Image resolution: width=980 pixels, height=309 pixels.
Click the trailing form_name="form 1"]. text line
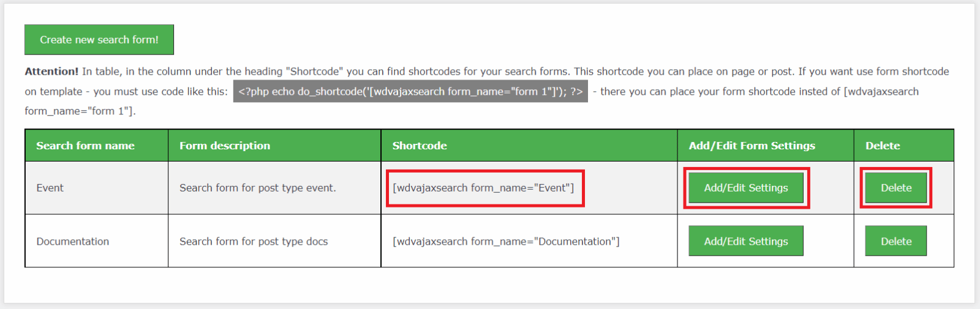point(80,111)
